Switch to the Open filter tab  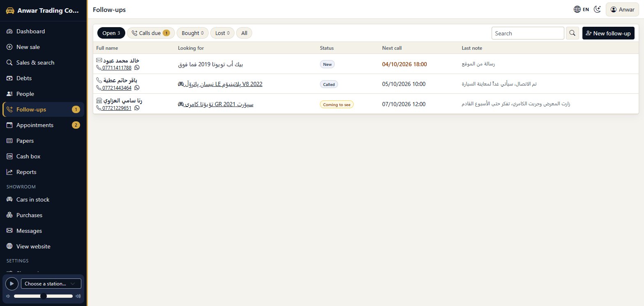tap(111, 33)
